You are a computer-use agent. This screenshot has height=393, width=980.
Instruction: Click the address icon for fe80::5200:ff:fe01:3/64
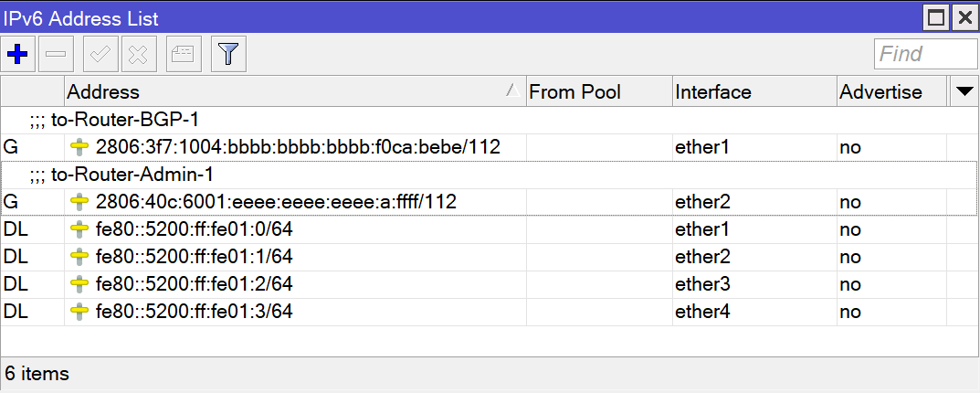(80, 312)
